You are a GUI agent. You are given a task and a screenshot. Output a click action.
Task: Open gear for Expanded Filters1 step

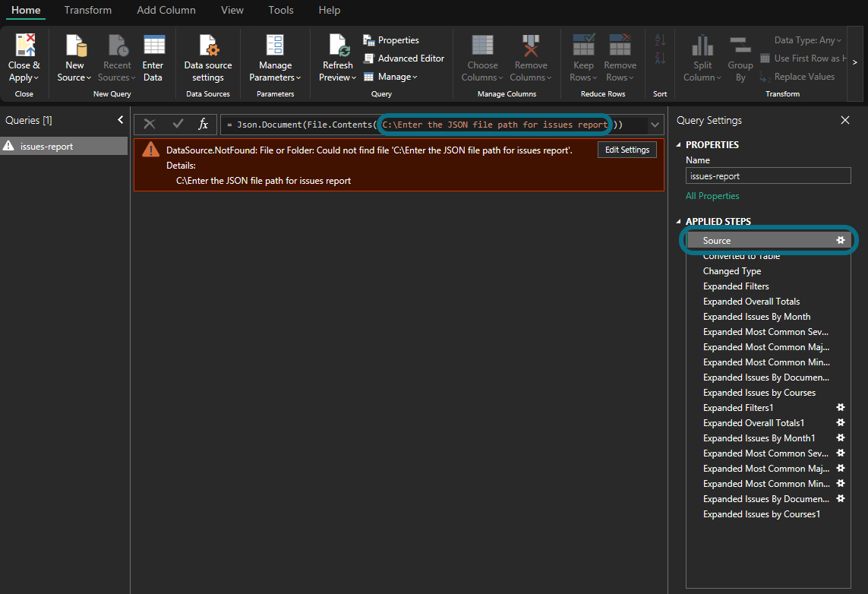point(841,407)
